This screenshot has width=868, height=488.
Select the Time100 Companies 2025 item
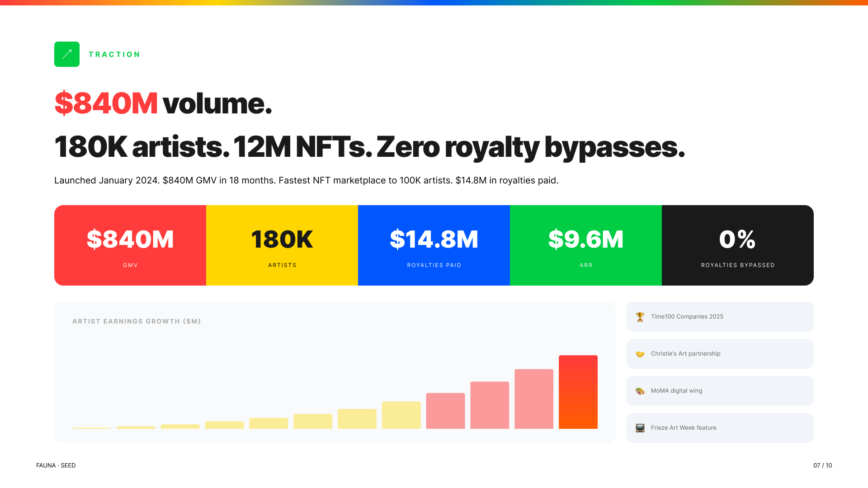(720, 317)
